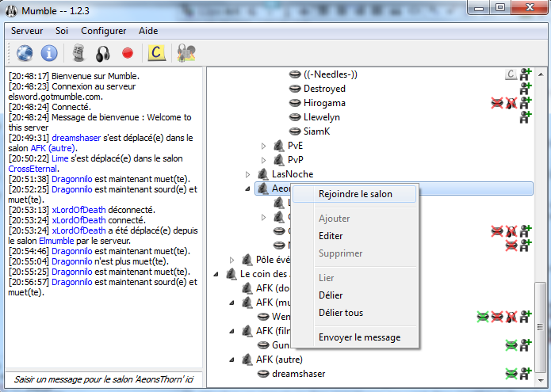Toggle the microphone mute toolbar button
The image size is (551, 392).
click(x=78, y=53)
